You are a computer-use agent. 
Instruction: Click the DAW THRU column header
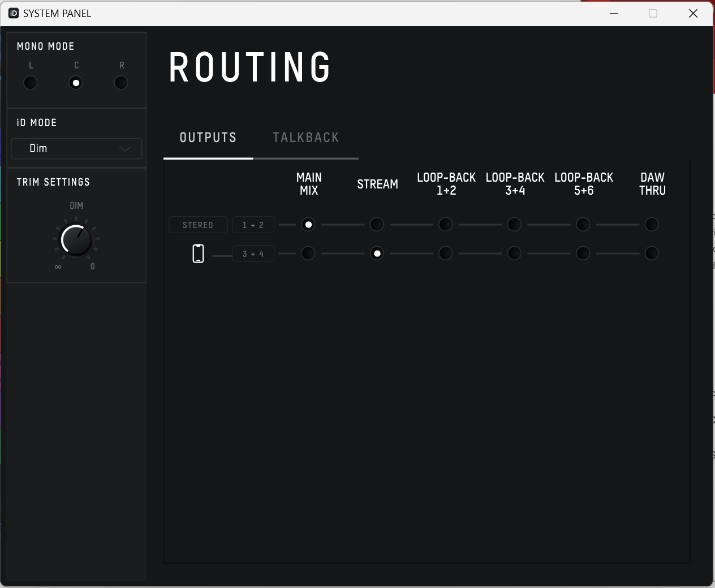[x=652, y=184]
